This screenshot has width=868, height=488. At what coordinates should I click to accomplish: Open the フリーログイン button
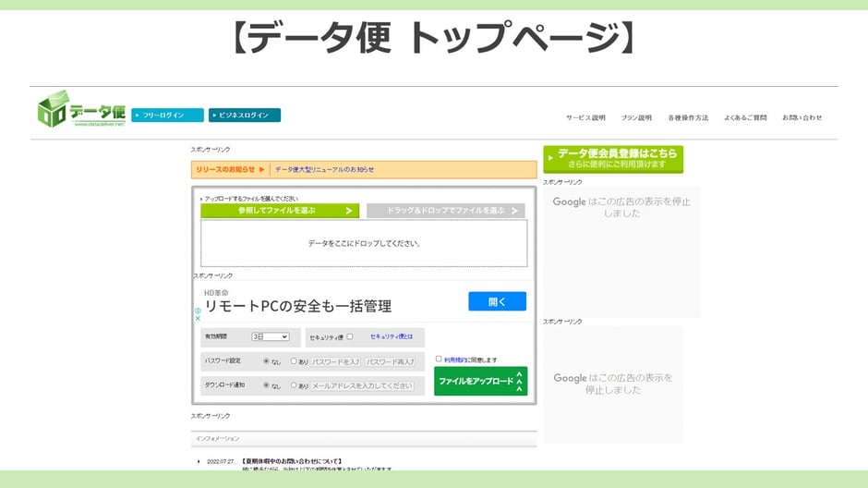click(167, 116)
